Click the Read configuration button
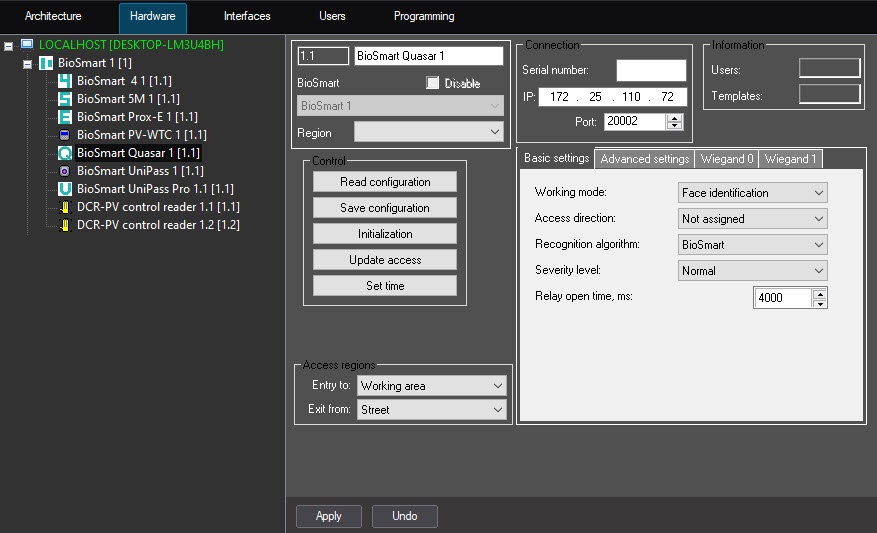 [x=385, y=182]
